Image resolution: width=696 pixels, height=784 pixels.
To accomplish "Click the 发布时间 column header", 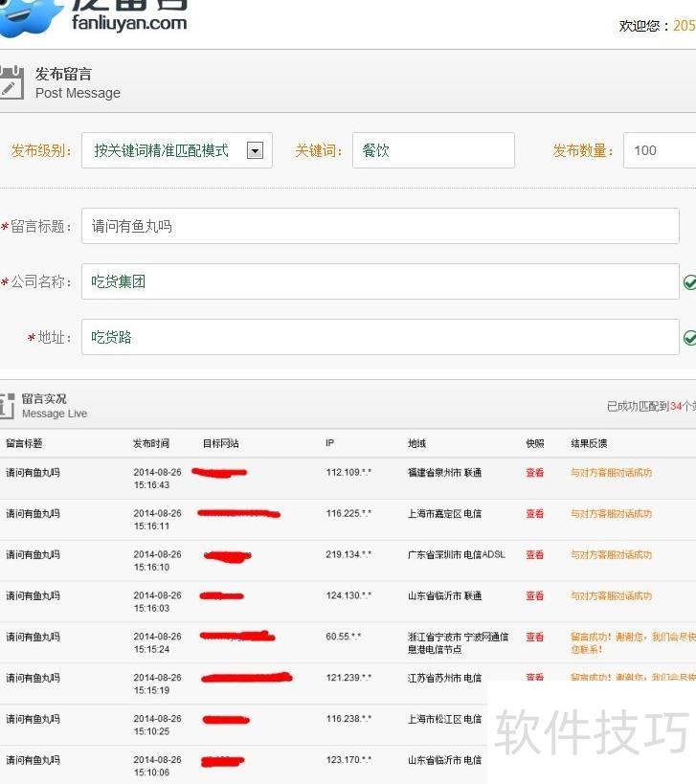I will 151,443.
